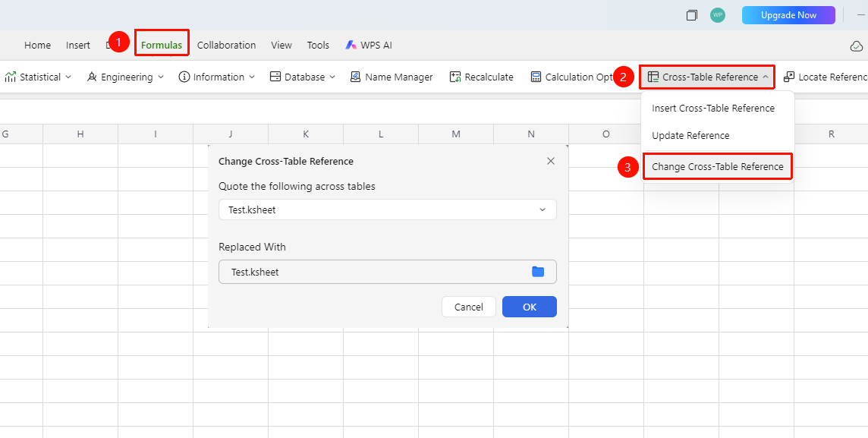
Task: Click the Recalculate toolbar button
Action: click(481, 77)
